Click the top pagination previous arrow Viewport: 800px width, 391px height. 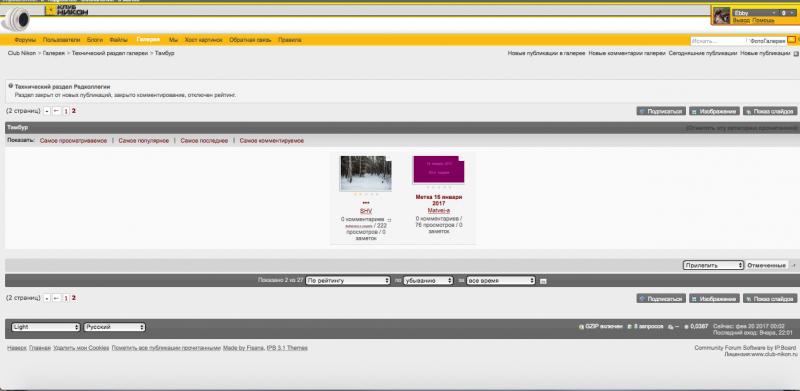(56, 111)
